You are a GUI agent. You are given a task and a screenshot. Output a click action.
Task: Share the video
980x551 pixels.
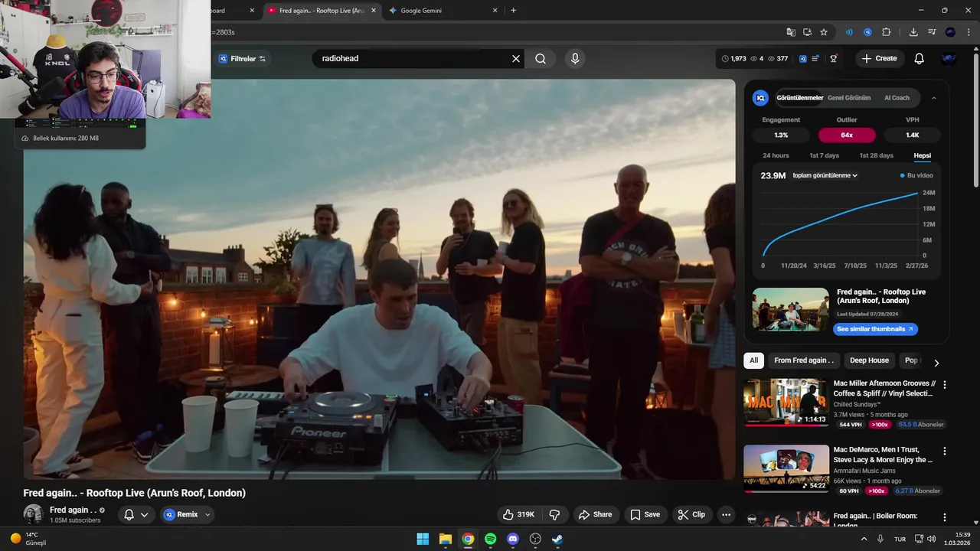click(x=595, y=515)
